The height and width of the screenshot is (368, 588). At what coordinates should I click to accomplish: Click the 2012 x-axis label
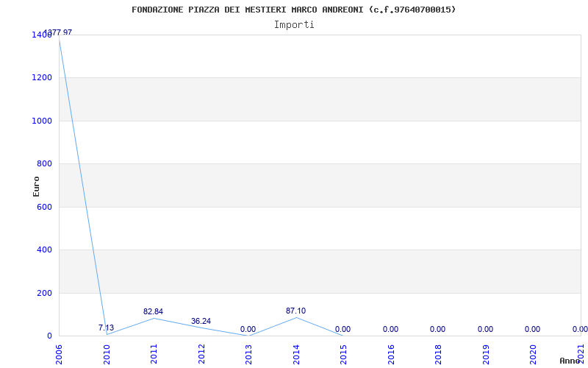click(x=201, y=354)
